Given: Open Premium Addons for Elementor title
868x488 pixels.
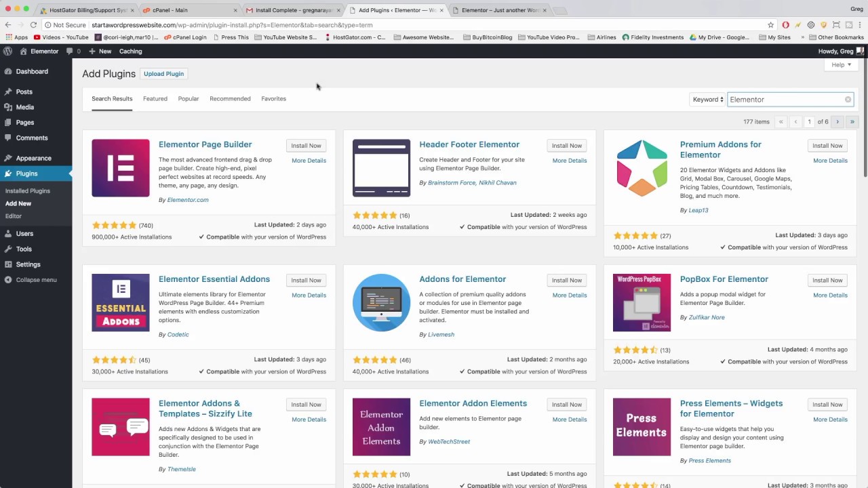Looking at the screenshot, I should [721, 150].
